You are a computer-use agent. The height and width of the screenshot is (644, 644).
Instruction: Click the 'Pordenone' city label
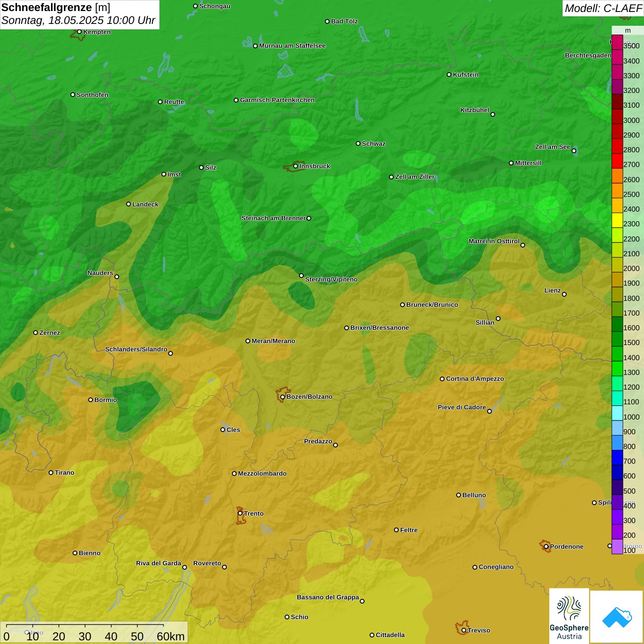567,546
